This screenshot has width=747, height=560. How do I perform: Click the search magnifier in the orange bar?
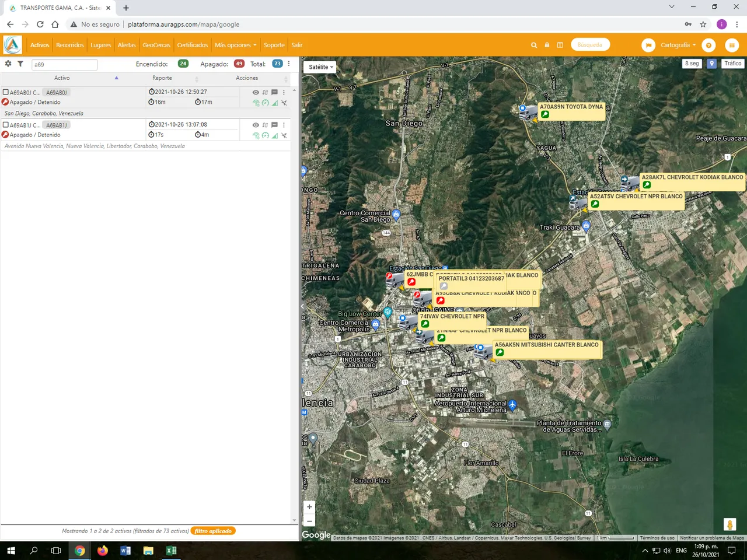point(533,45)
